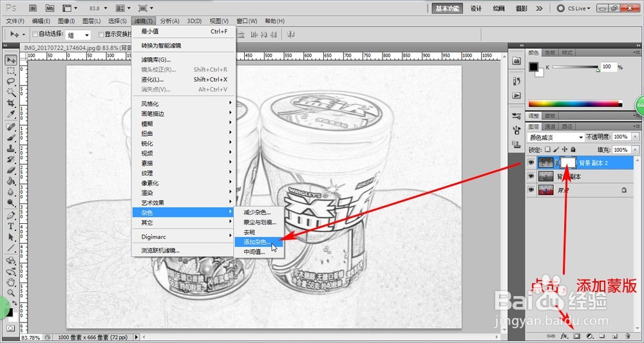Select the Pen tool
This screenshot has width=644, height=343.
pos(11,216)
